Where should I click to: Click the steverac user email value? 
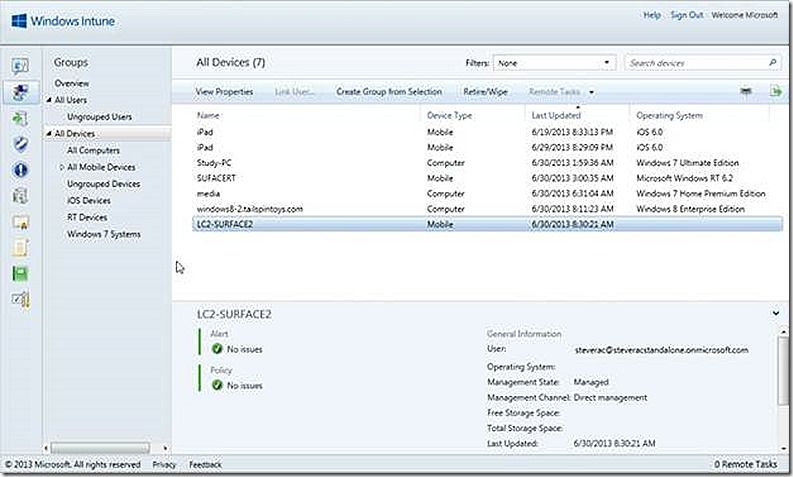(x=662, y=350)
